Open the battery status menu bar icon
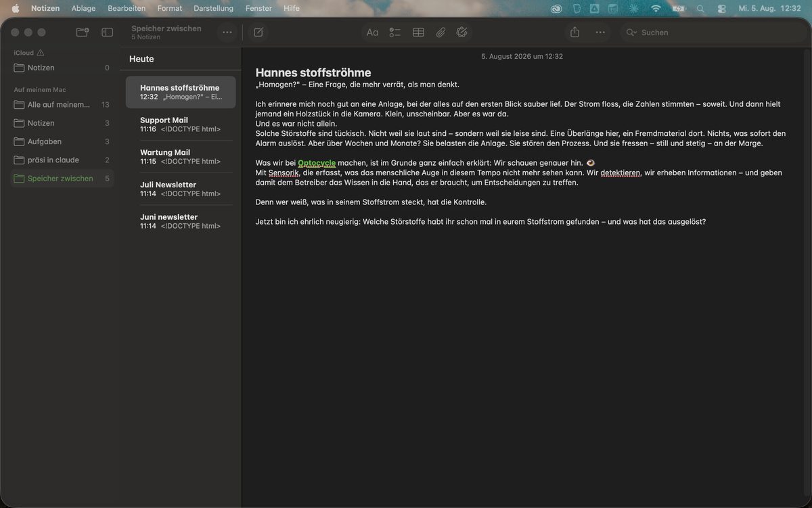The height and width of the screenshot is (508, 812). (x=678, y=8)
